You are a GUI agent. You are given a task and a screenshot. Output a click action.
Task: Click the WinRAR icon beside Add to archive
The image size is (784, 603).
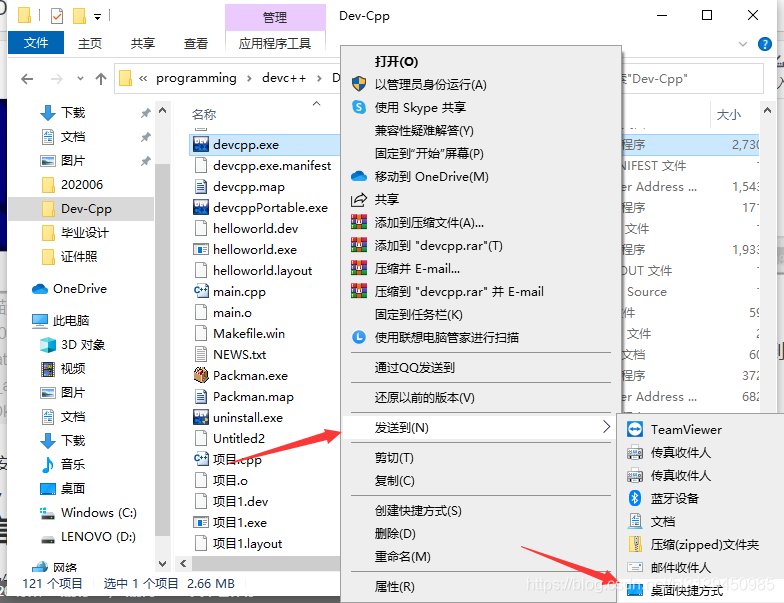pyautogui.click(x=359, y=222)
